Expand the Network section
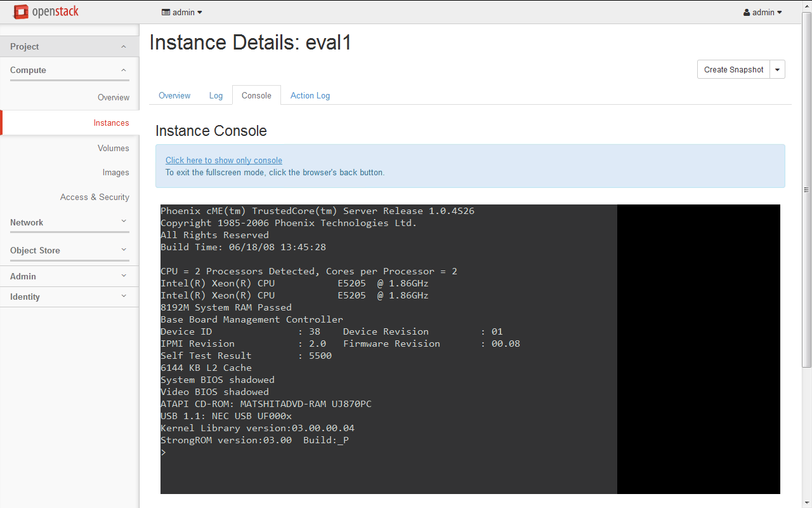Image resolution: width=812 pixels, height=508 pixels. 70,222
